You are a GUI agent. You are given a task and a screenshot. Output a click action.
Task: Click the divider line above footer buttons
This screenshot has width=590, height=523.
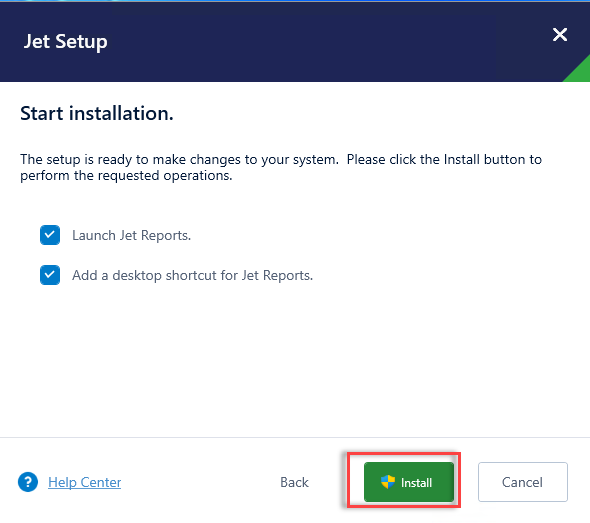(x=295, y=437)
